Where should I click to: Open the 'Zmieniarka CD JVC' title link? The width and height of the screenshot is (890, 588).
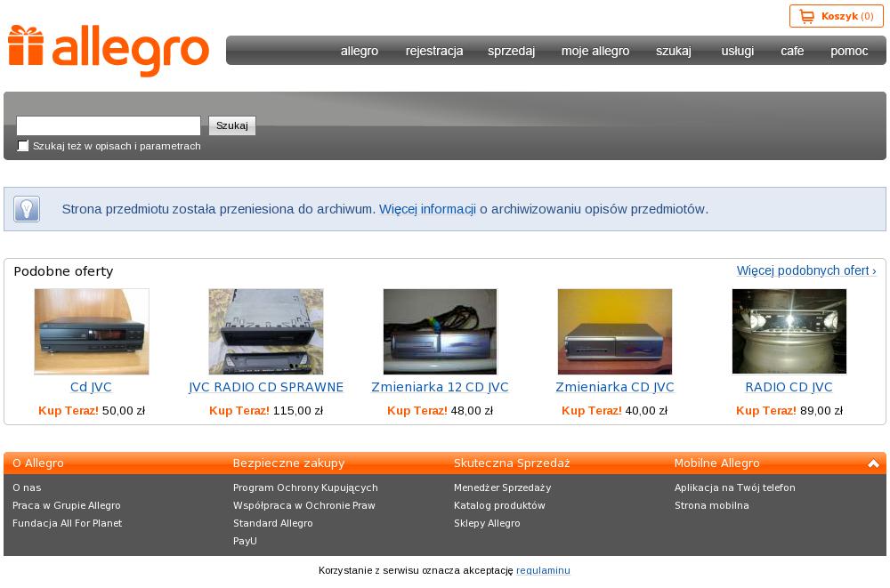point(615,387)
